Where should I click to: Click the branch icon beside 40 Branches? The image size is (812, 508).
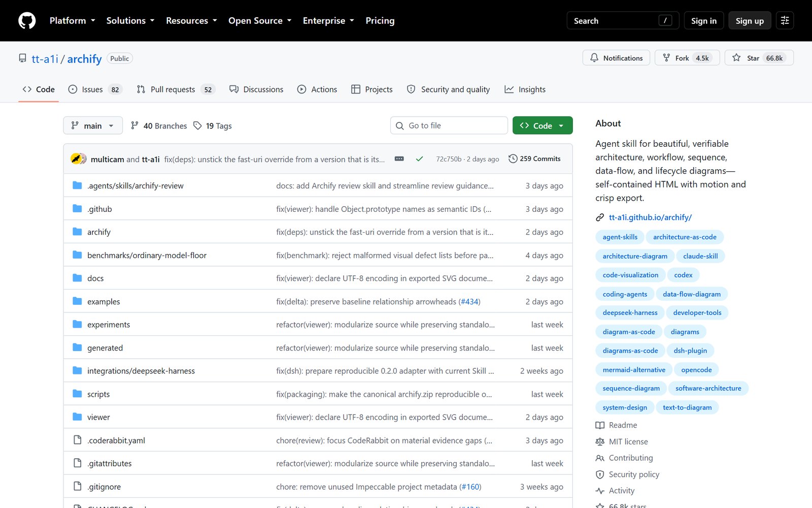tap(134, 125)
